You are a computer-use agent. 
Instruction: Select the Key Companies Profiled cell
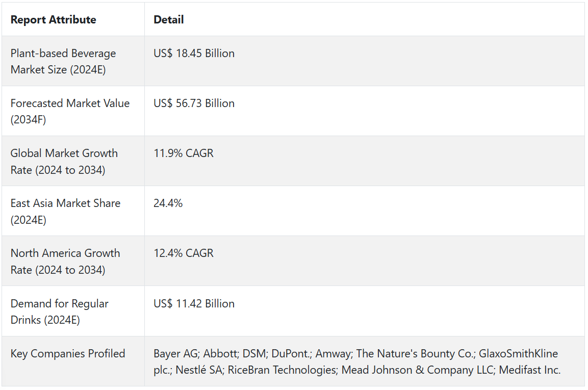[67, 354]
